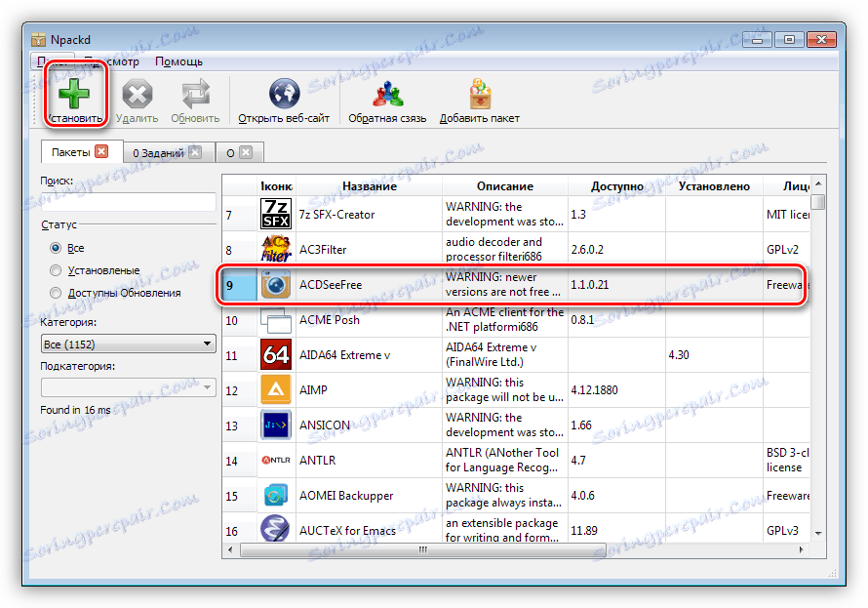The height and width of the screenshot is (608, 868).
Task: Select the Доступны Обновления radio button
Action: pos(56,293)
